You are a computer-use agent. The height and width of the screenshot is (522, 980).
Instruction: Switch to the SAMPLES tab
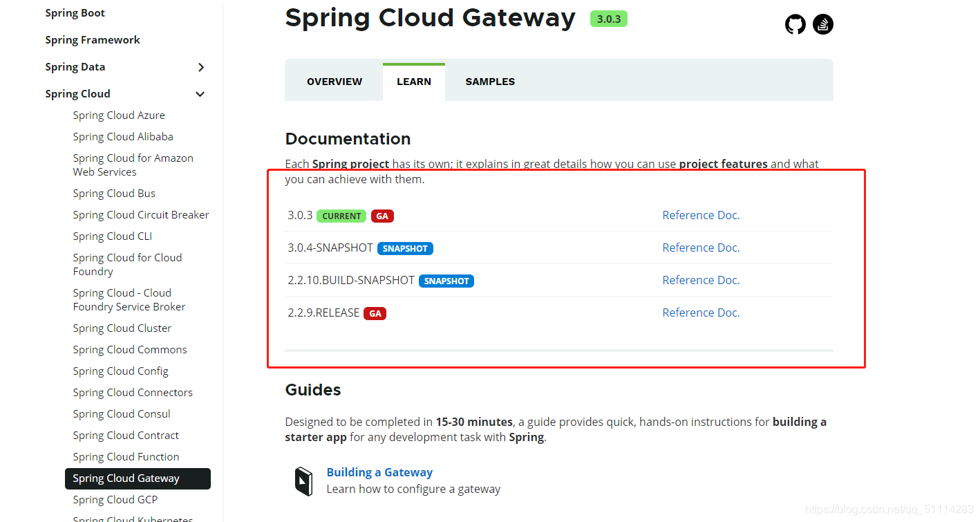click(x=490, y=82)
